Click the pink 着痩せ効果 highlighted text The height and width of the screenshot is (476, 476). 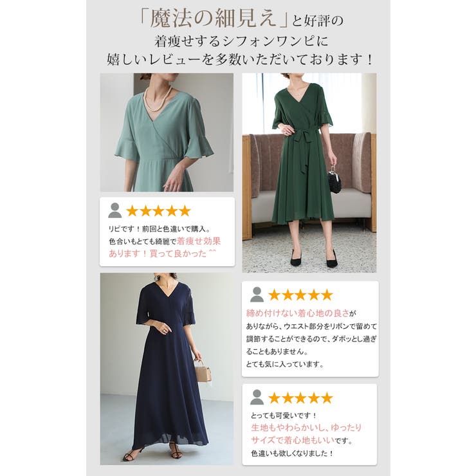[199, 241]
